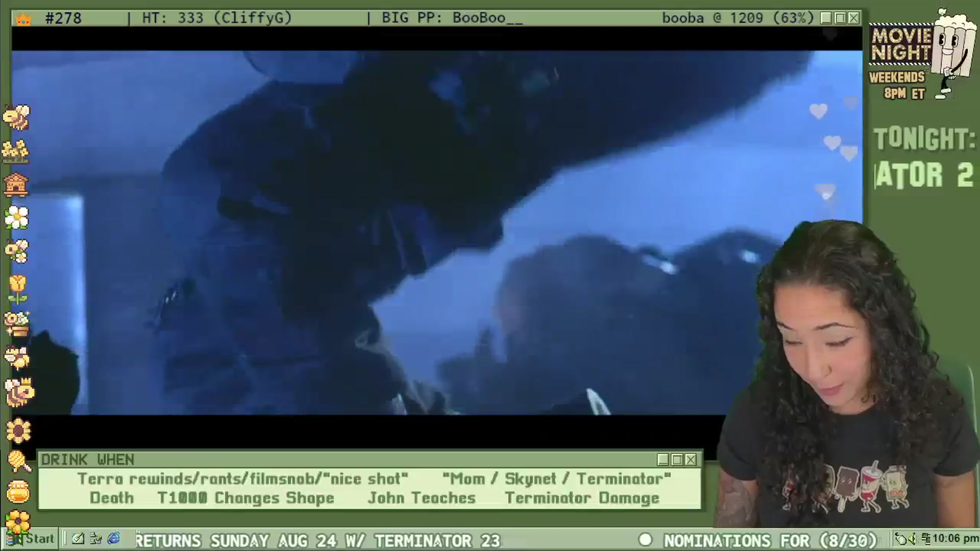Click 'RETURNS SUNDAY AUG 24' ticker text
The height and width of the screenshot is (551, 980).
point(236,540)
